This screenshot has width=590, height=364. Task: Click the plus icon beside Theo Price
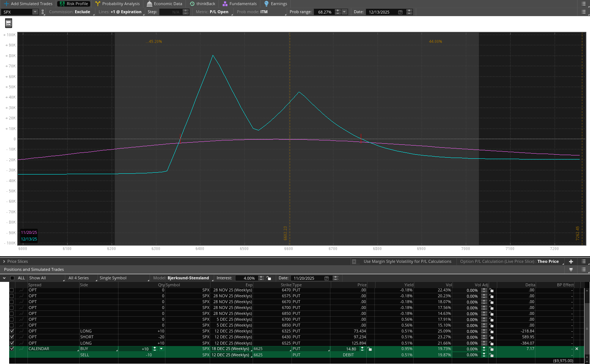tap(571, 262)
